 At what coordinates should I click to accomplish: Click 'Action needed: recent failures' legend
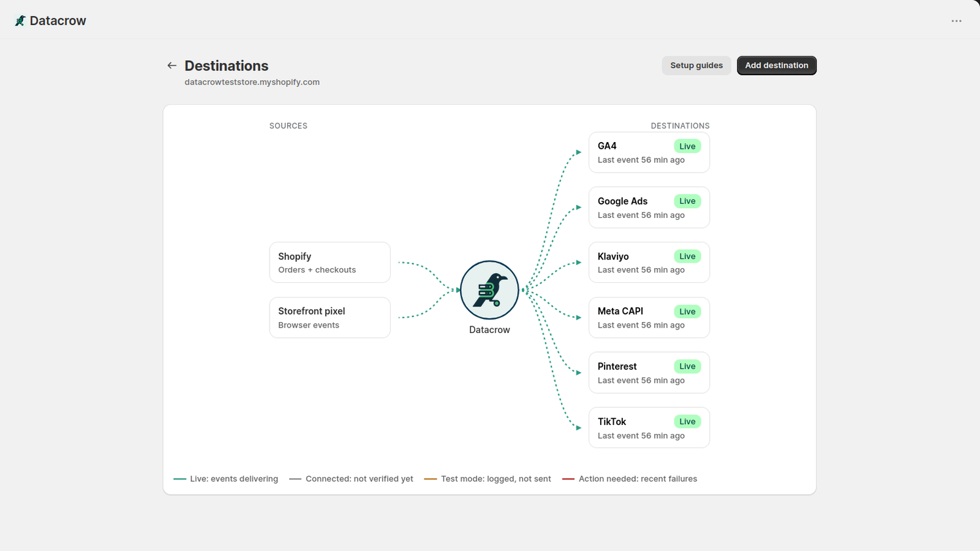coord(630,479)
